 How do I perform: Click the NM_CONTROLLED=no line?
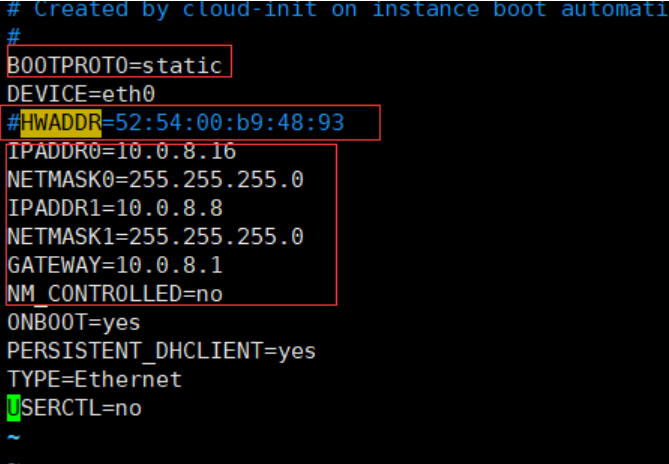click(x=115, y=294)
